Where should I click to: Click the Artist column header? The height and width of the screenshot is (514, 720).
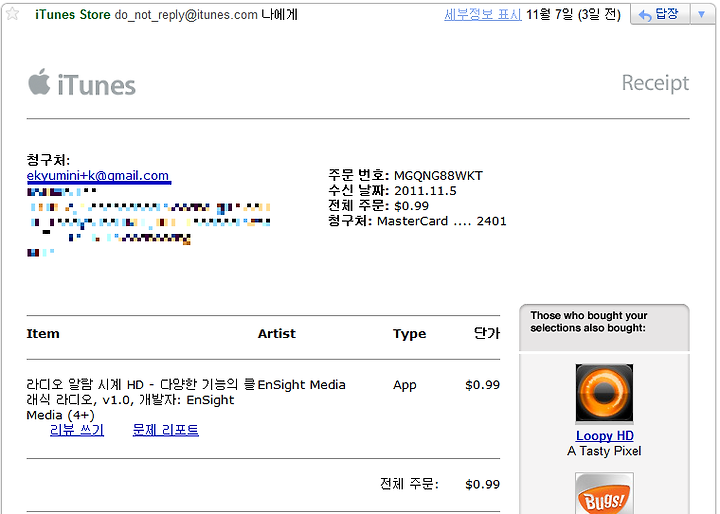pyautogui.click(x=276, y=333)
